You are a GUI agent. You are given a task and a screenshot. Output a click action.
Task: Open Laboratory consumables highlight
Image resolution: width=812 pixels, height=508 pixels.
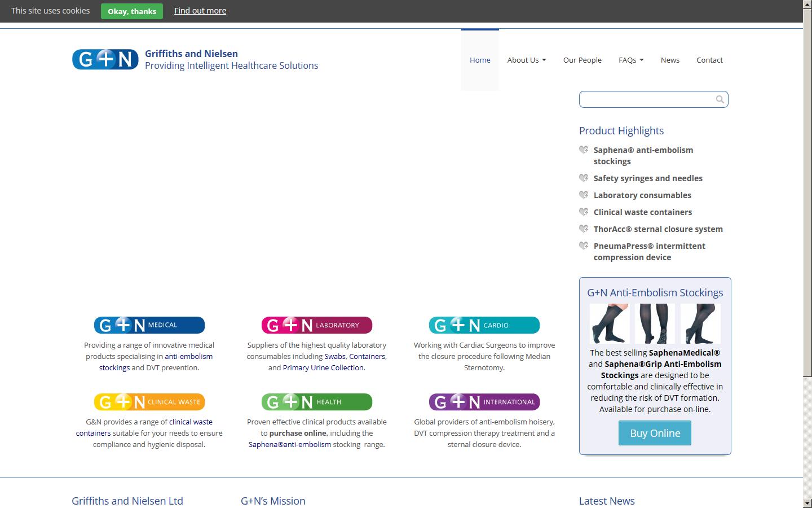point(642,195)
